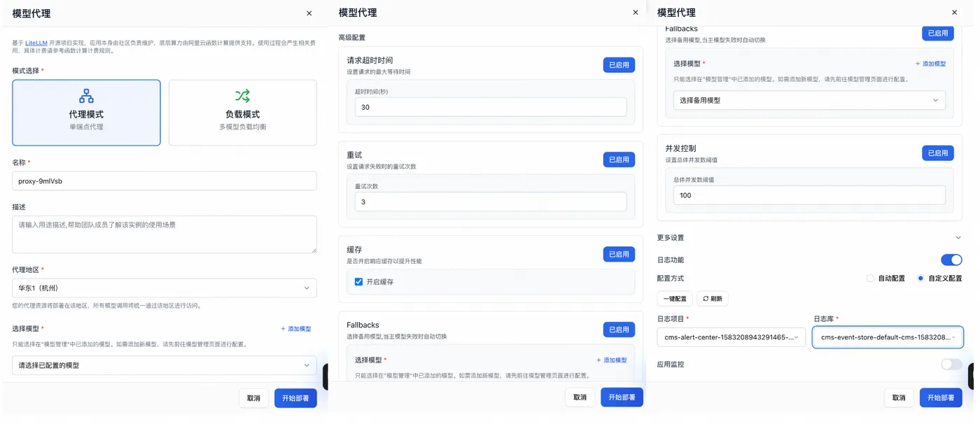Click 添加模型 under Fallbacks in the middle panel
This screenshot has height=424, width=980.
612,360
